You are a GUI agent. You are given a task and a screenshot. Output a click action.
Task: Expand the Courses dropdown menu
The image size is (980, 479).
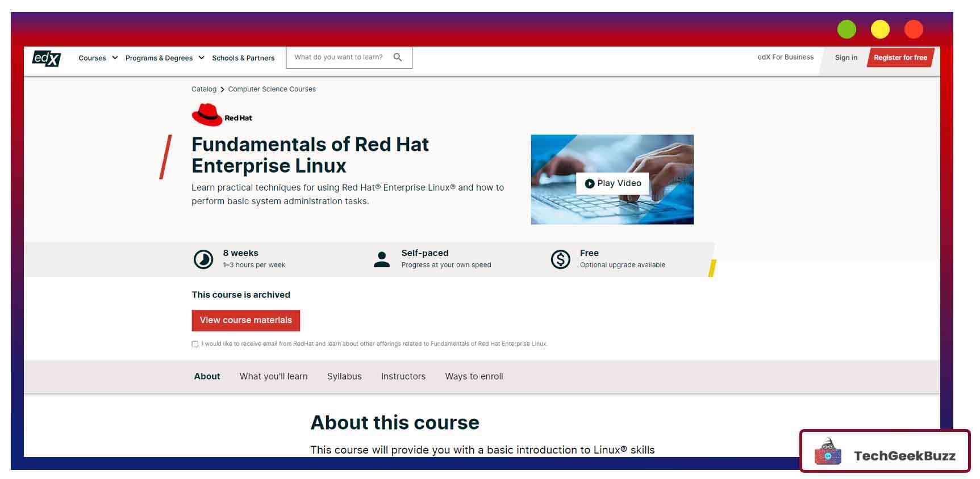98,58
